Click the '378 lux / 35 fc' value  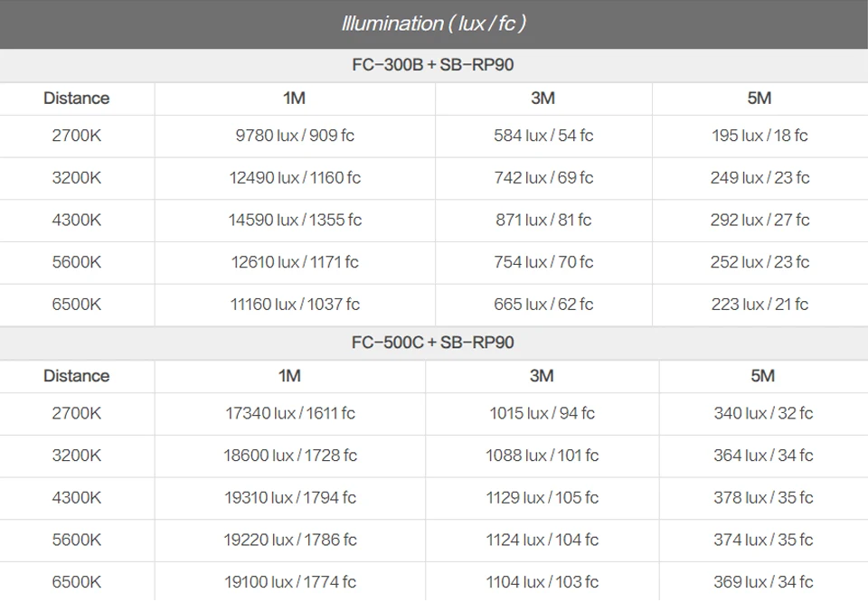coord(763,497)
